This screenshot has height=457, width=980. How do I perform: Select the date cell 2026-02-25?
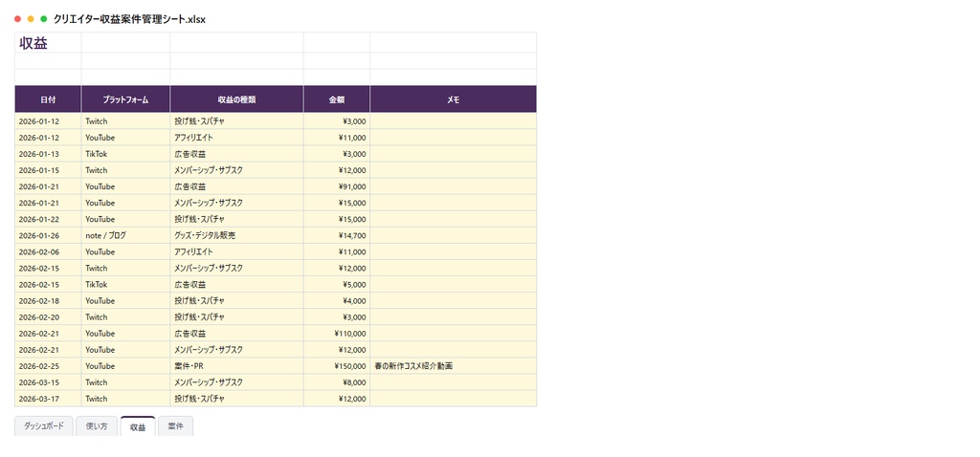(48, 366)
